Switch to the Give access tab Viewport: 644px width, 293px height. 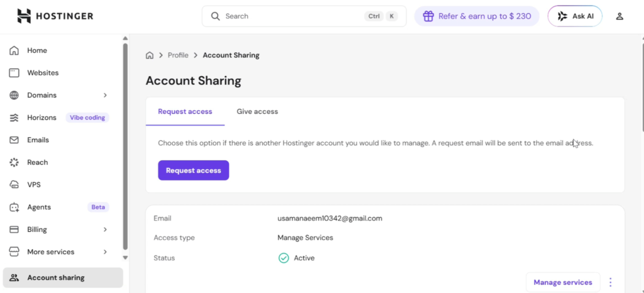click(257, 112)
